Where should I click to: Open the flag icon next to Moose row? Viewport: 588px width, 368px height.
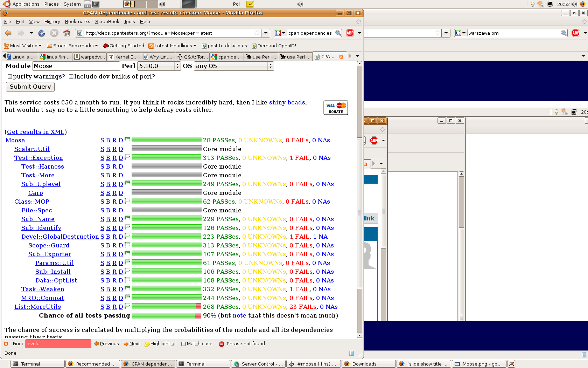coord(127,139)
